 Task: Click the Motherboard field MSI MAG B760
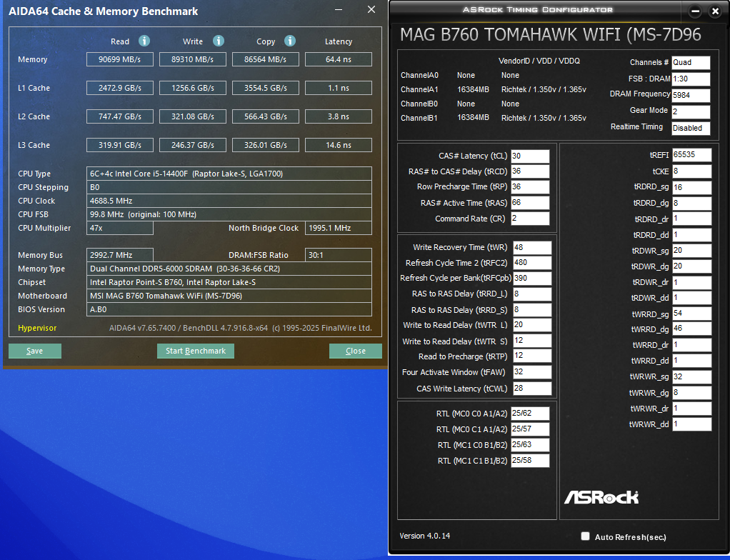click(229, 296)
